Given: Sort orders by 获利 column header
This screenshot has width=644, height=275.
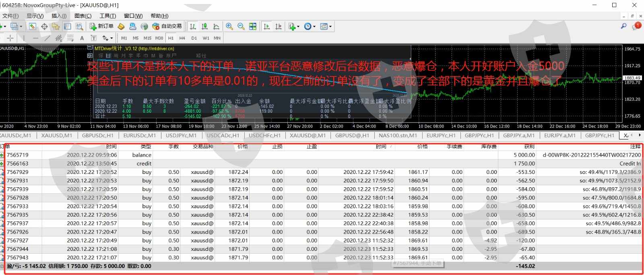Looking at the screenshot, I should 529,146.
